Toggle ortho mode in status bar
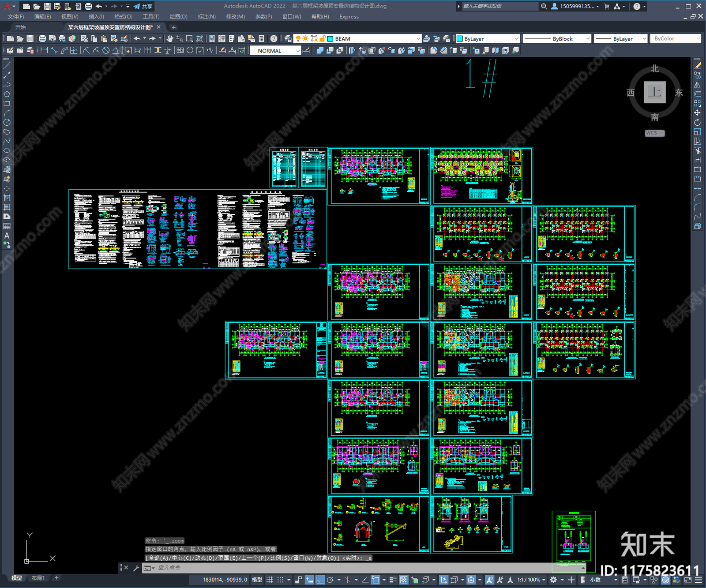This screenshot has width=706, height=588. (320, 580)
